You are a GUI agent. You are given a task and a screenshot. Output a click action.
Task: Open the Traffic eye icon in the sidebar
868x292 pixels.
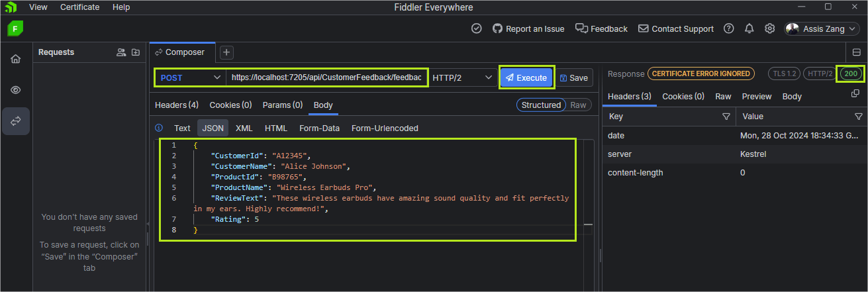16,90
